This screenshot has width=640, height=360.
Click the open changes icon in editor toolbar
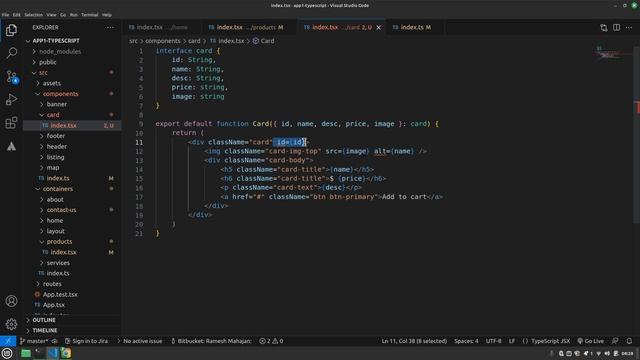click(604, 27)
